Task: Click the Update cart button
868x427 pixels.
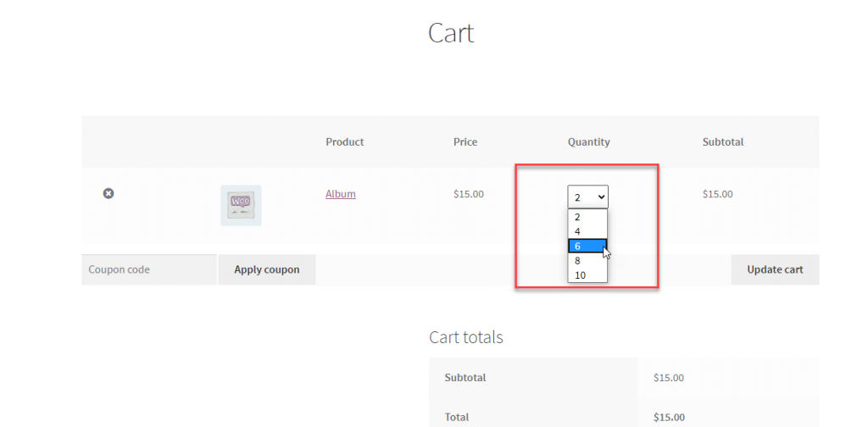Action: pos(775,270)
